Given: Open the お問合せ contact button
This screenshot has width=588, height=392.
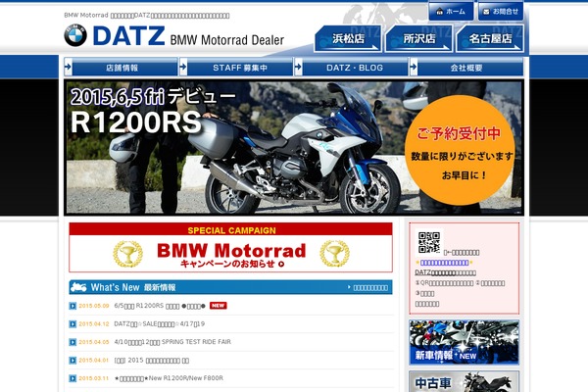Looking at the screenshot, I should pos(501,12).
